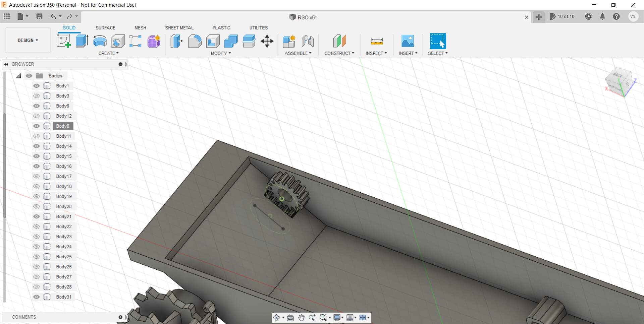Image resolution: width=644 pixels, height=324 pixels.
Task: Select the Create Sketch tool
Action: (64, 41)
